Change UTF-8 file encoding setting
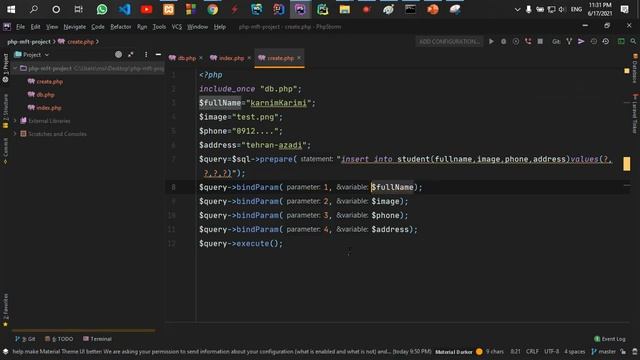Screen dimensions: 640x360 point(551,352)
